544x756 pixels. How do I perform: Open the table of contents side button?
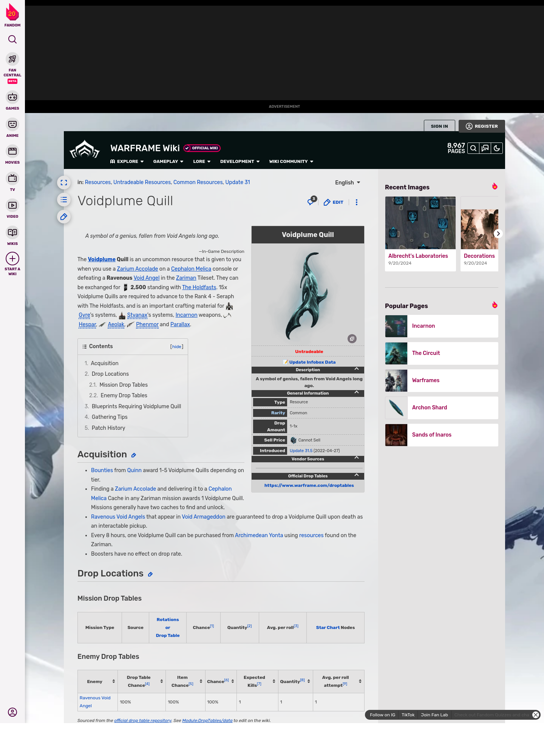pos(64,200)
